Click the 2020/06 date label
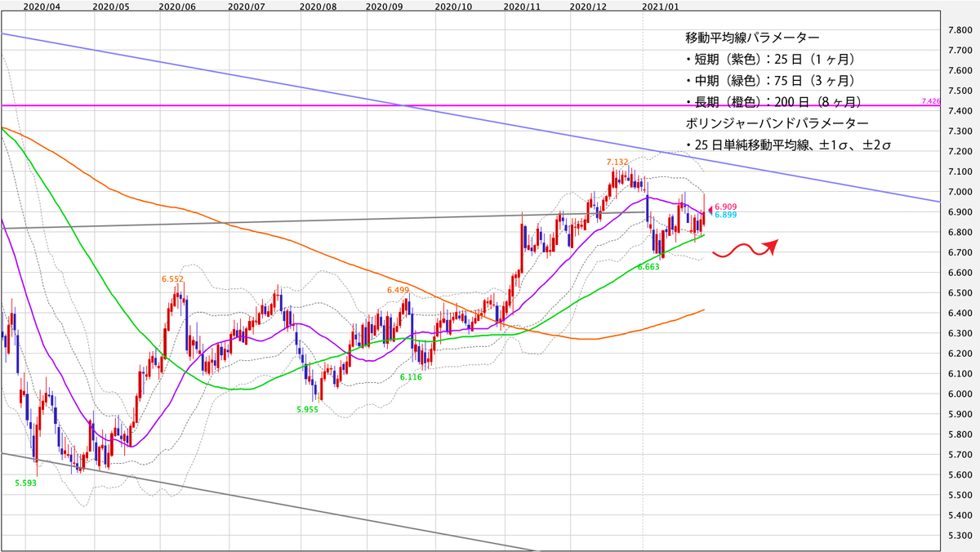 coord(179,6)
